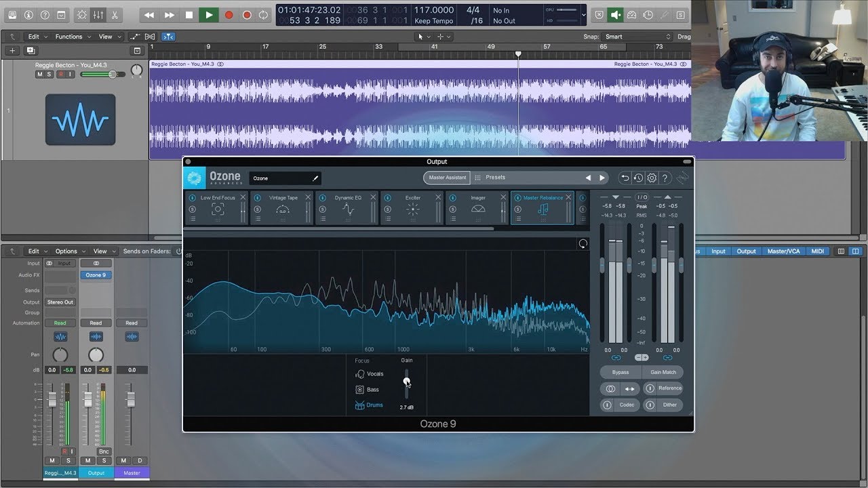
Task: Open the Ozone undo history
Action: point(638,178)
